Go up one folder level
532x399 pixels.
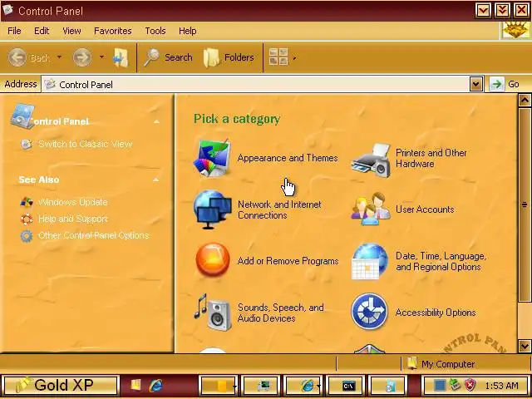(121, 57)
